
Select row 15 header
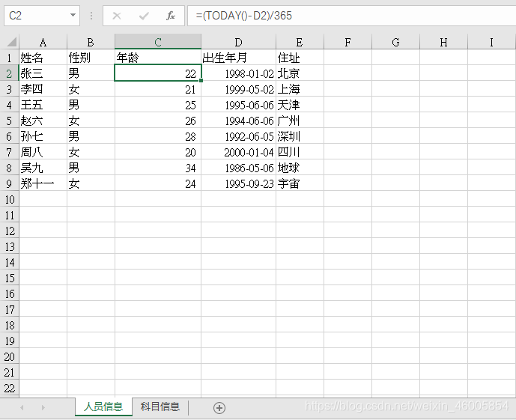point(9,278)
